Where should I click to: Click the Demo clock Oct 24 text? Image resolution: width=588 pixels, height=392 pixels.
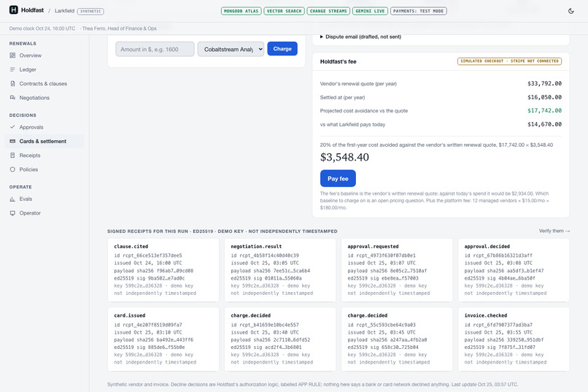42,28
